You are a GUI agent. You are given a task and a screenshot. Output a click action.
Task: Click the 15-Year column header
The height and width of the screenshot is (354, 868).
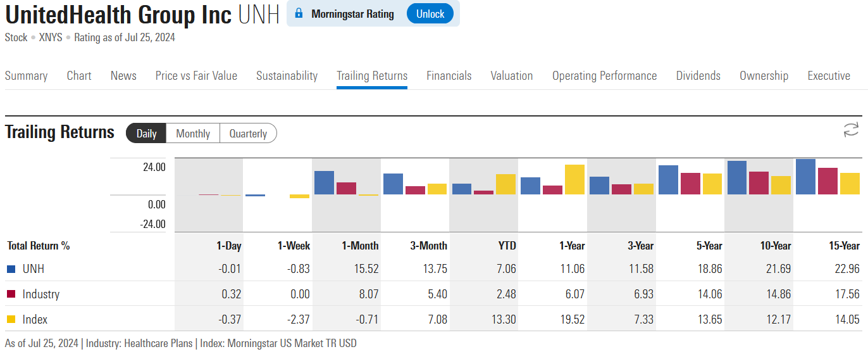(845, 246)
